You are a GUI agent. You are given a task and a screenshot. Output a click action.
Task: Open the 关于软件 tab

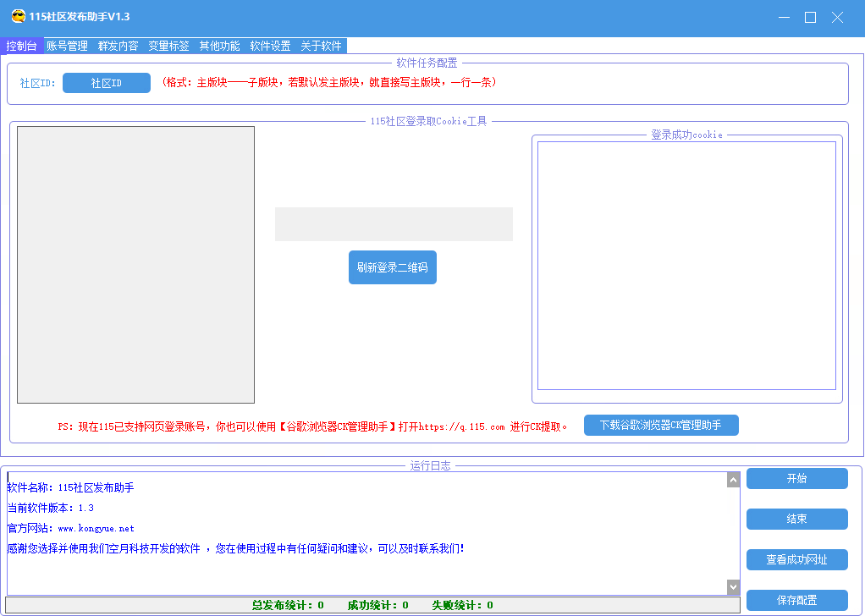point(321,46)
